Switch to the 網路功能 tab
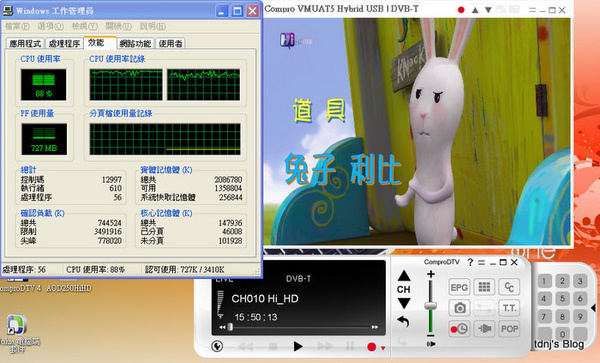 pos(135,44)
